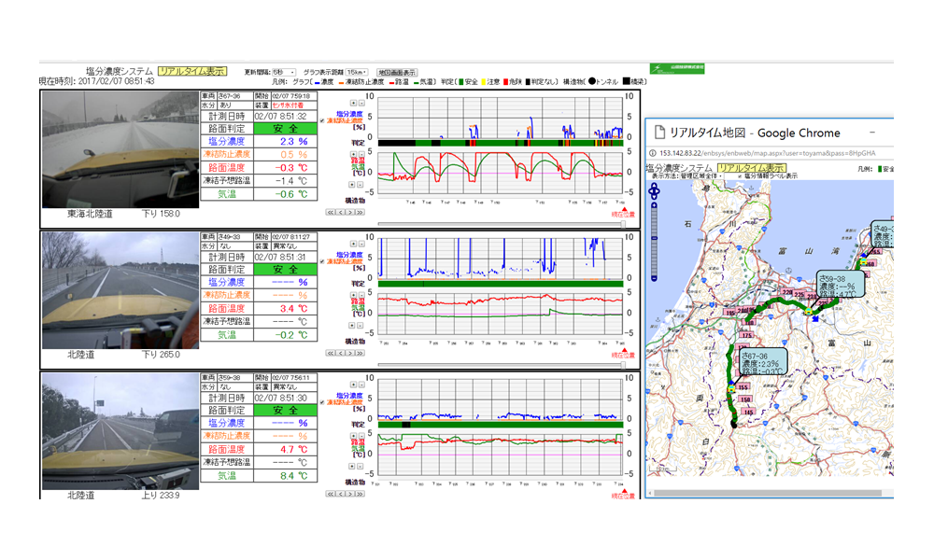This screenshot has width=934, height=560.
Task: Open the グラフ表示距離 15km dropdown
Action: click(x=357, y=72)
